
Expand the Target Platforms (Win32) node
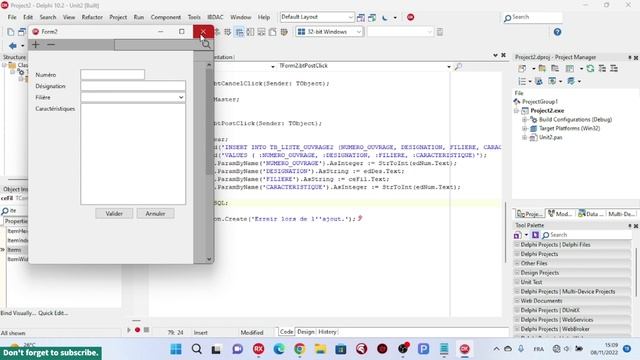pyautogui.click(x=525, y=129)
